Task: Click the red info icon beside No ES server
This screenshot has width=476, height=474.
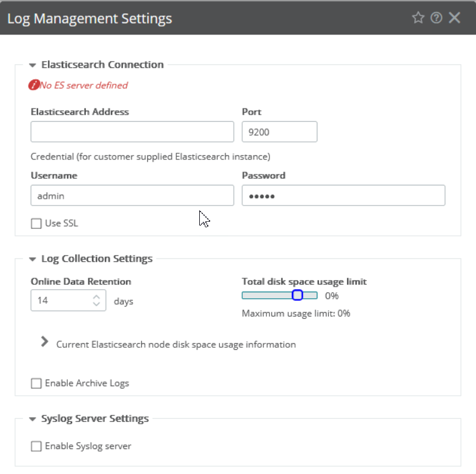Action: click(34, 85)
